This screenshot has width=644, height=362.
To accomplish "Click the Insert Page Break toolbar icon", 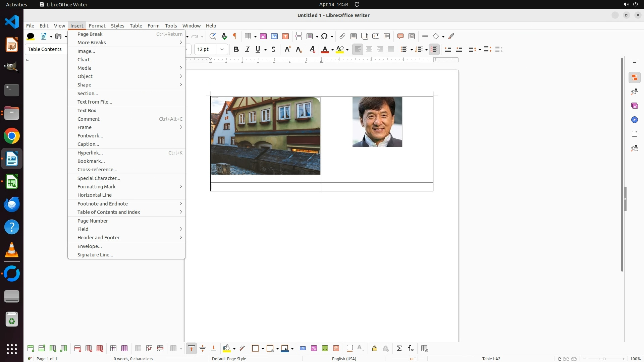I will [x=299, y=36].
